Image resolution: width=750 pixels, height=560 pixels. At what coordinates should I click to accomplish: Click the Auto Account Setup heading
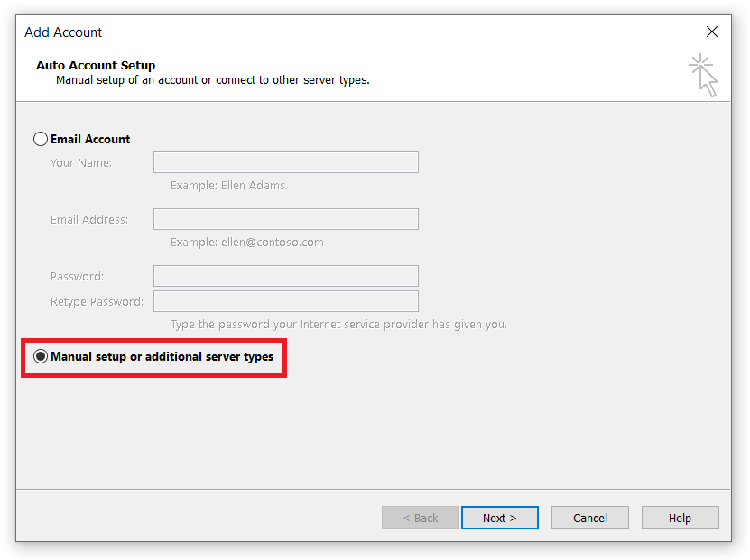click(x=95, y=65)
